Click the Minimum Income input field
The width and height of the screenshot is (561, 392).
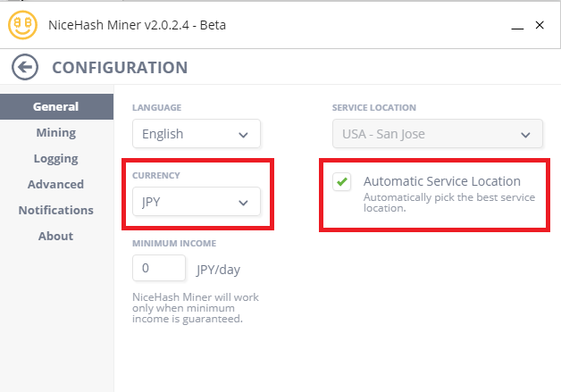click(x=158, y=268)
